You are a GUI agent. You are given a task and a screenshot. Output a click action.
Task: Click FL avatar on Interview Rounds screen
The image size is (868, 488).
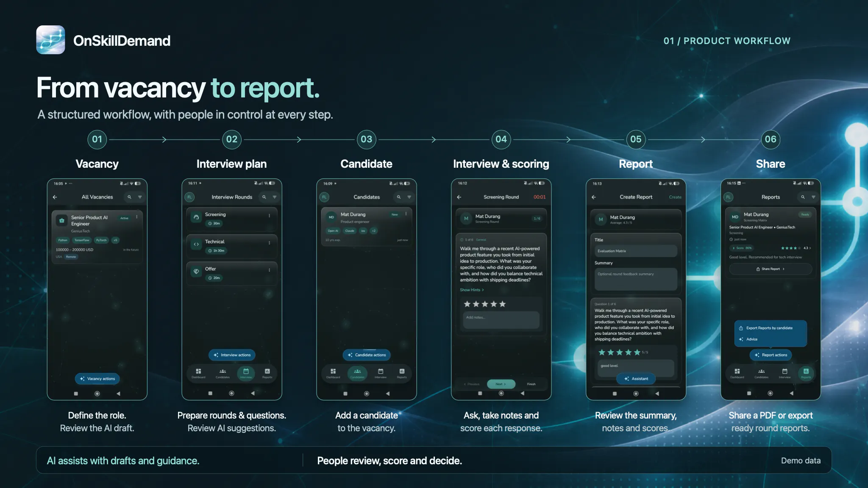[x=189, y=197]
